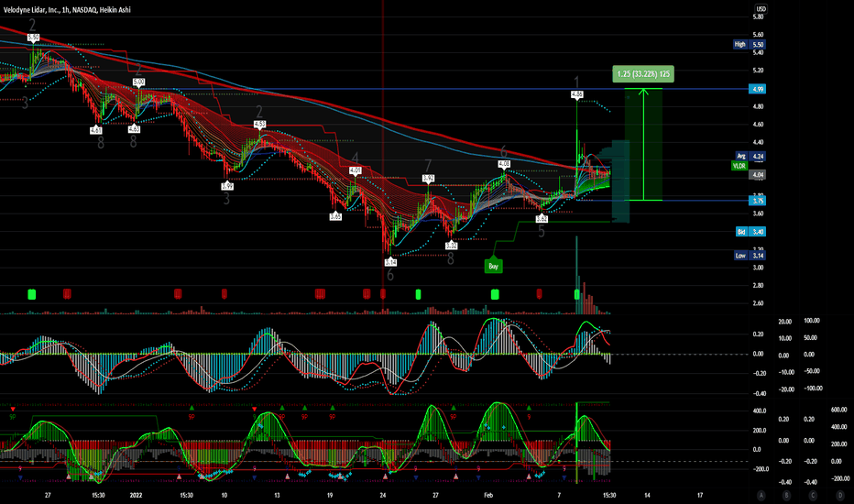Image resolution: width=854 pixels, height=504 pixels.
Task: Click the 13 date on time axis
Action: (277, 495)
